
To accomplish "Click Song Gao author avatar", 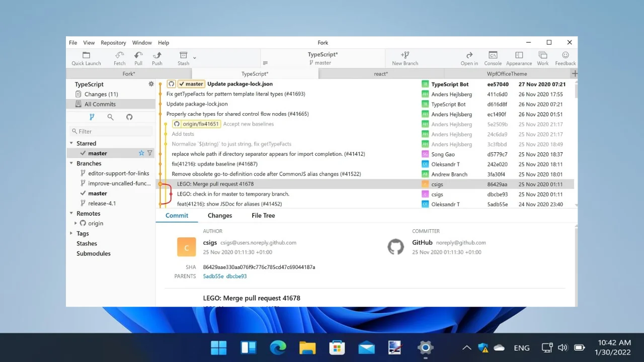I will [425, 154].
